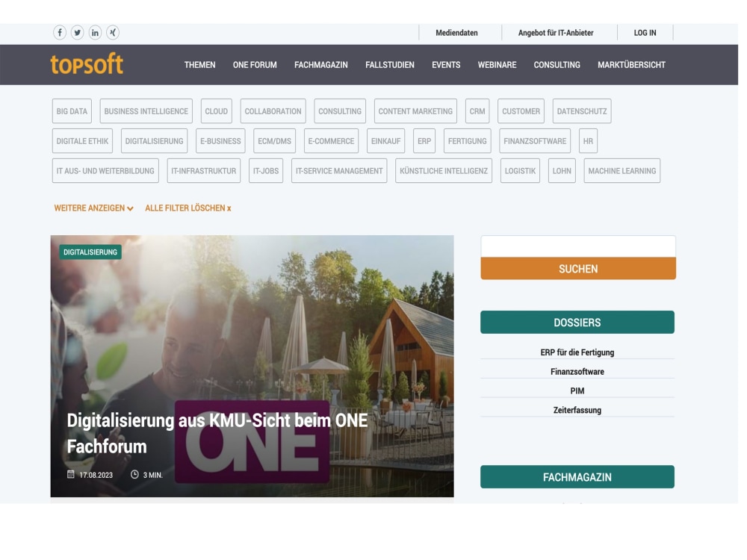Go to the topsoft logo homepage
Screen dimensions: 747x560
[x=87, y=64]
